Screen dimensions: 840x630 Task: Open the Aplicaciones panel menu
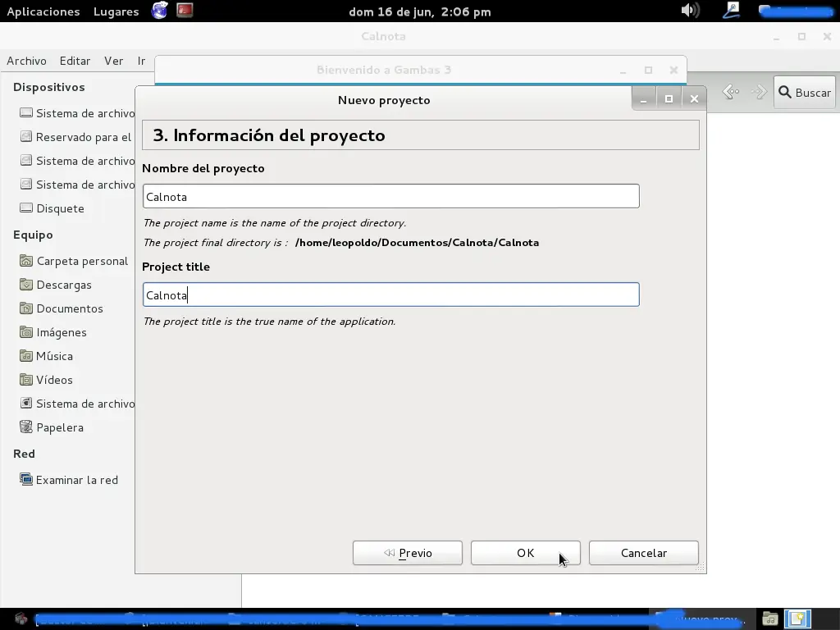(43, 11)
